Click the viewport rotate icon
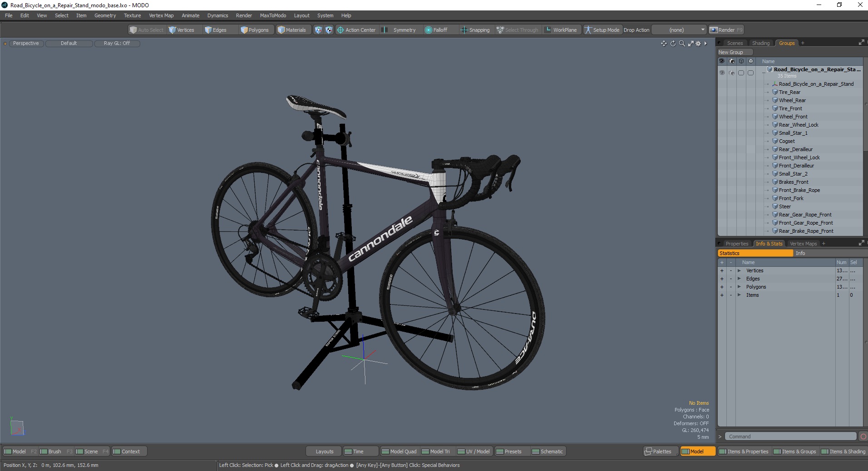868x471 pixels. [x=673, y=44]
